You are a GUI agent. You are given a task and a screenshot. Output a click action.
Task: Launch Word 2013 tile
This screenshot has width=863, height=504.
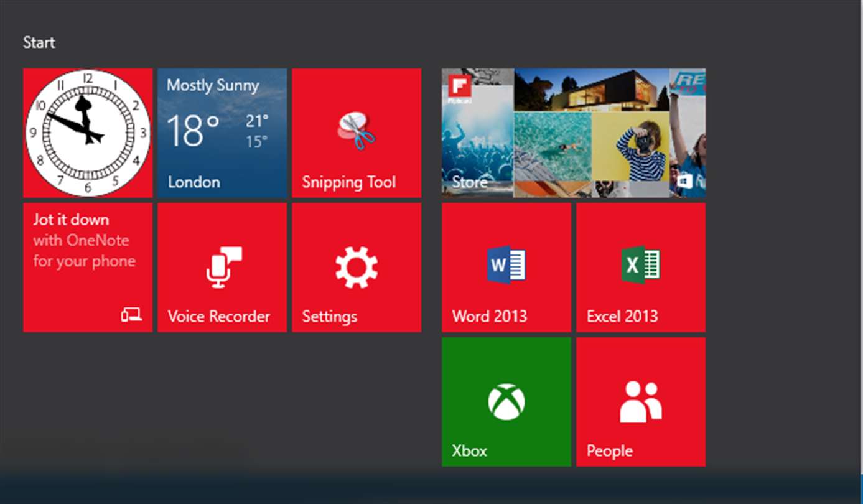[x=506, y=267]
